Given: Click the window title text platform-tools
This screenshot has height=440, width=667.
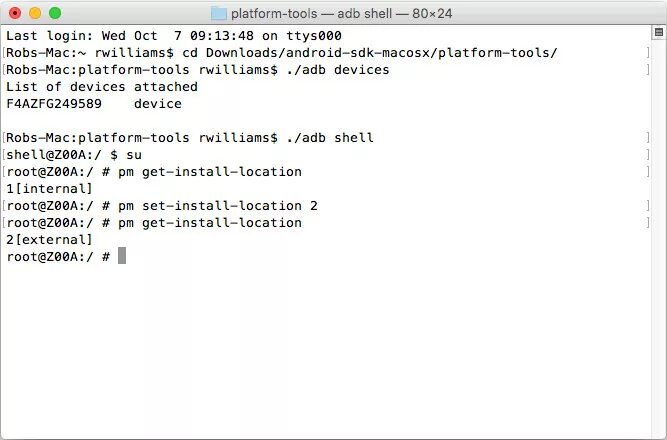Looking at the screenshot, I should click(274, 14).
